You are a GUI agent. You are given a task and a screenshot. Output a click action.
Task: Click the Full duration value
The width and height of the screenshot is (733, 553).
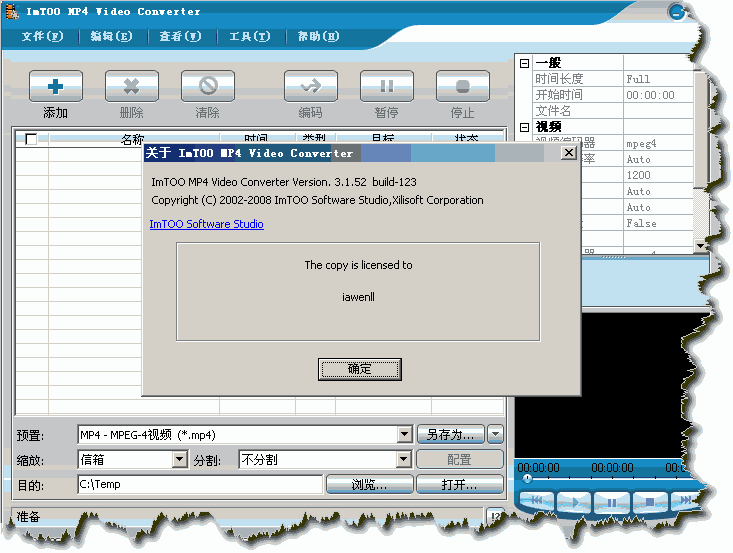point(638,79)
